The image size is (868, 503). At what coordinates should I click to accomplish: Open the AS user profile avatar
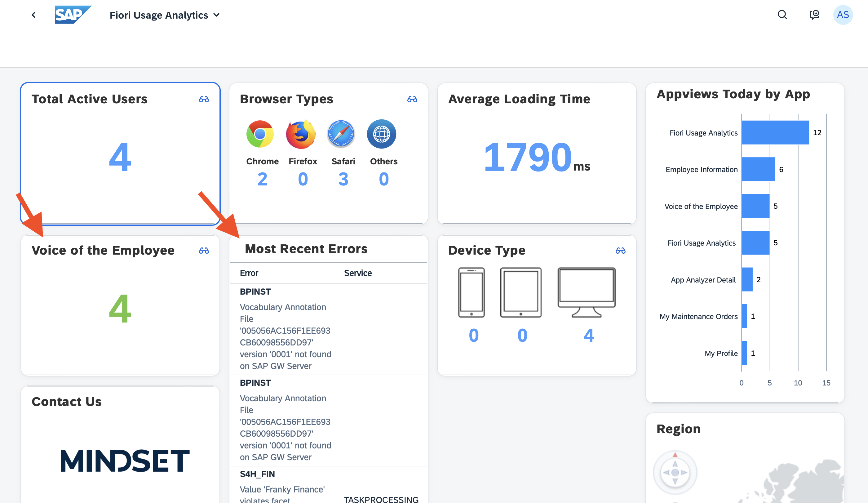pyautogui.click(x=843, y=15)
